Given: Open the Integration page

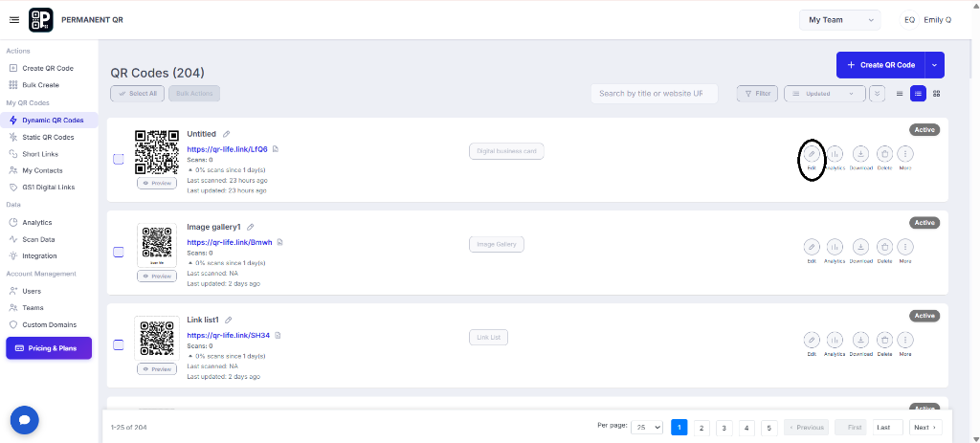Looking at the screenshot, I should click(39, 255).
